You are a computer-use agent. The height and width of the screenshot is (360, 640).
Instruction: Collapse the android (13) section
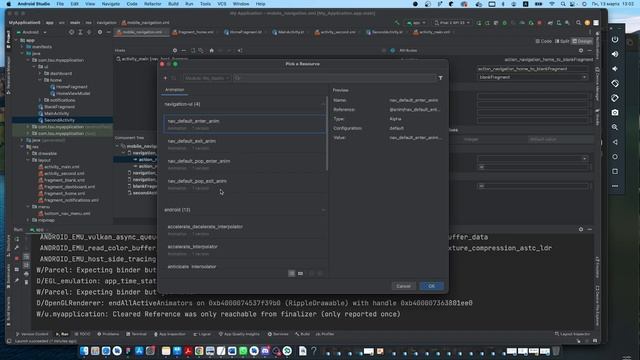323,210
